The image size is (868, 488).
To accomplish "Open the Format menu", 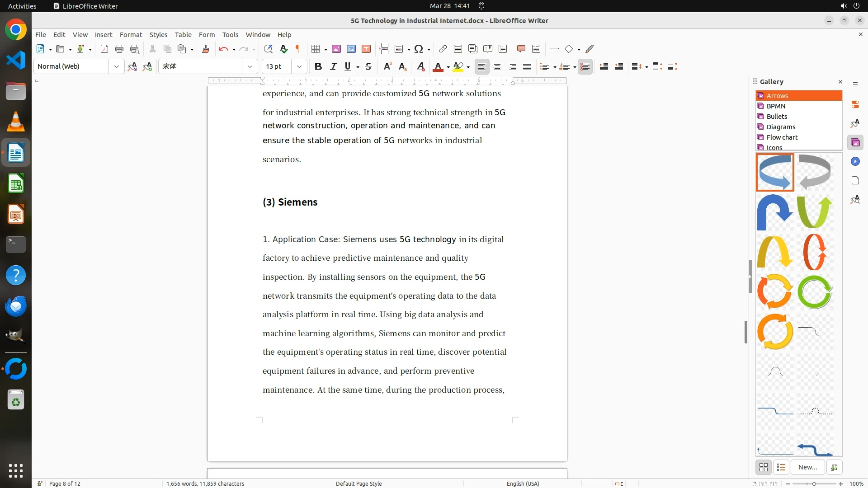I will pyautogui.click(x=131, y=34).
